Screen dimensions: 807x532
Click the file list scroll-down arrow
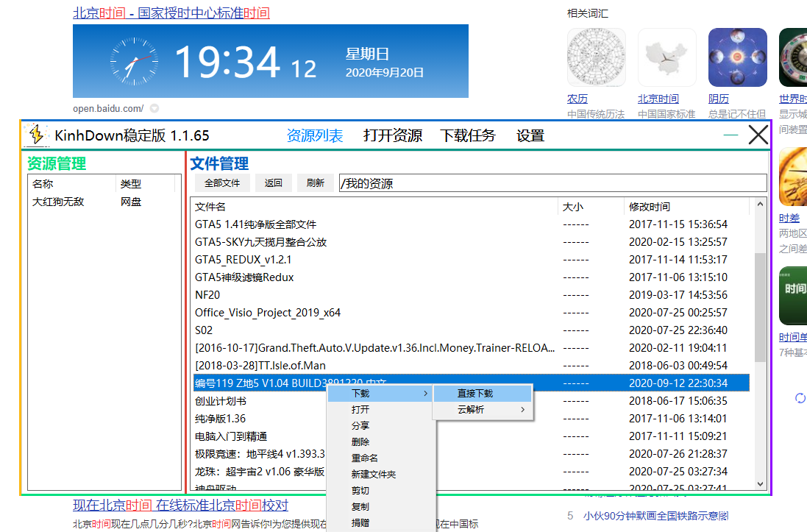[x=760, y=483]
